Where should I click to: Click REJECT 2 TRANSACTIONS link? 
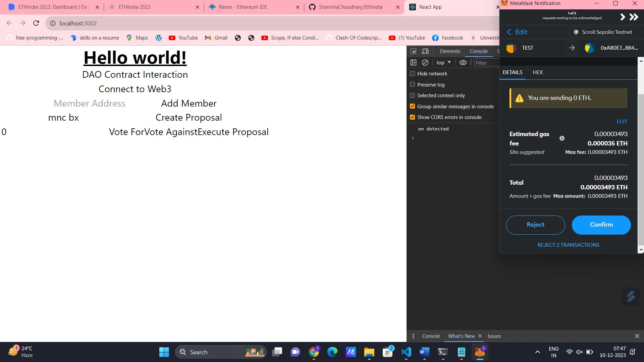pos(568,245)
